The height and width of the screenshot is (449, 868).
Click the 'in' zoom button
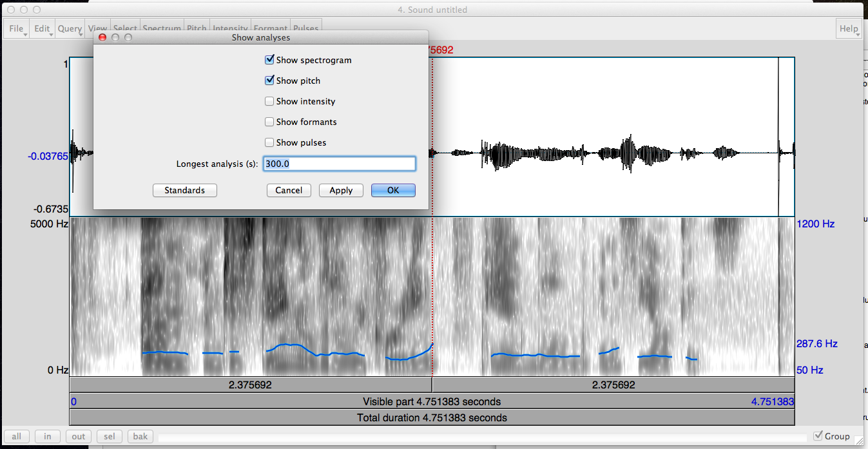pyautogui.click(x=48, y=436)
